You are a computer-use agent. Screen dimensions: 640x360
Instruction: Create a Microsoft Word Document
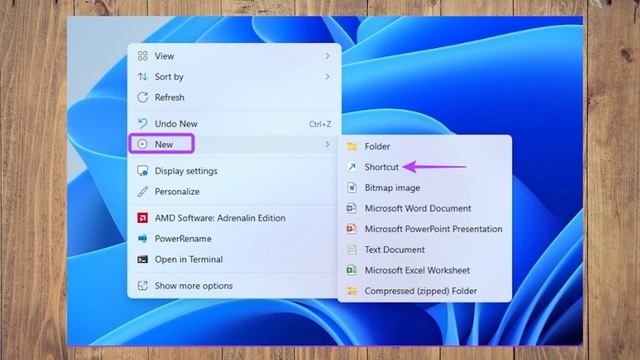pos(424,208)
